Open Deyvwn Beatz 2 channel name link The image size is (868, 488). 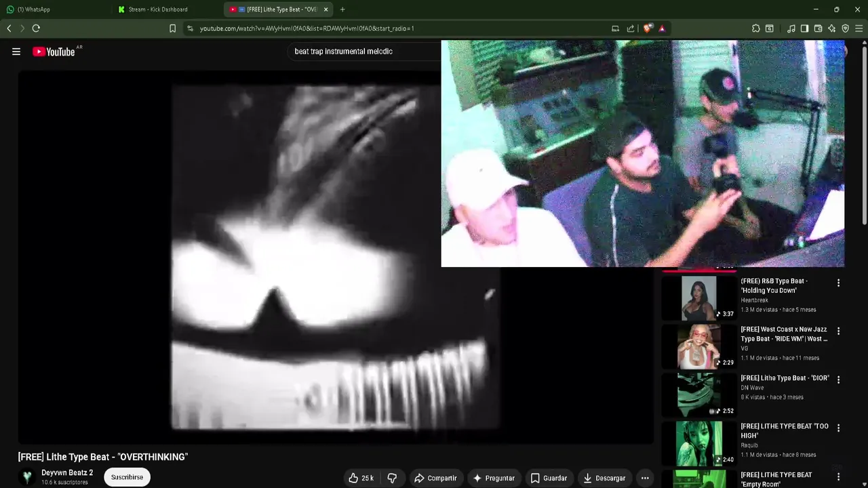click(x=67, y=472)
